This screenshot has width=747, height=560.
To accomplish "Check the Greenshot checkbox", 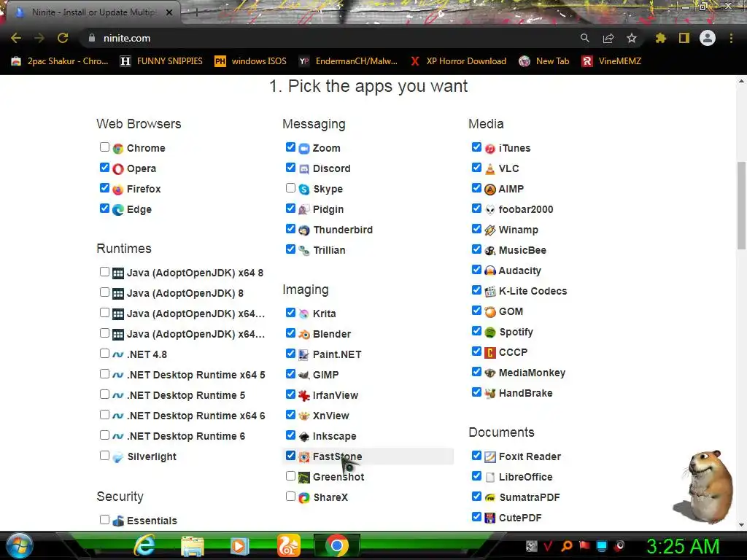I will (x=290, y=475).
